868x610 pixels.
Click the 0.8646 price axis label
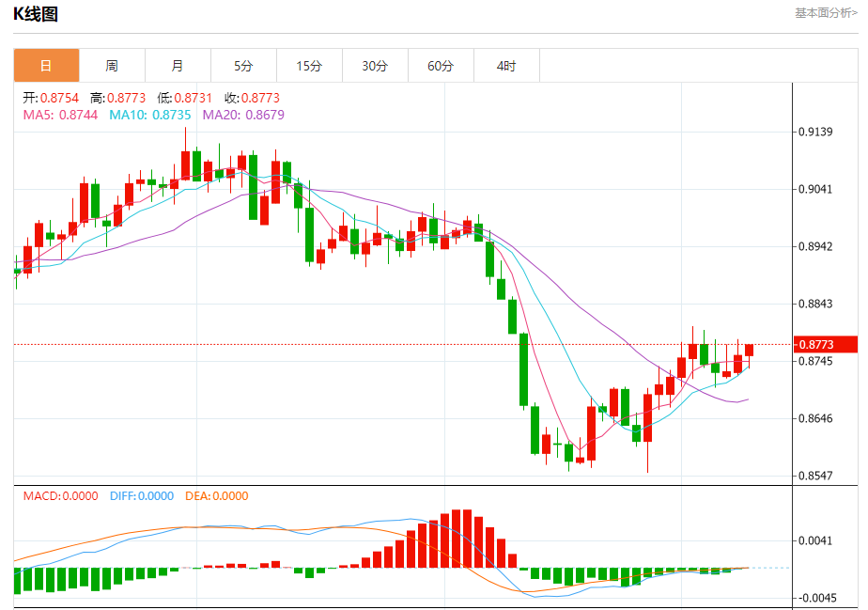coord(814,418)
